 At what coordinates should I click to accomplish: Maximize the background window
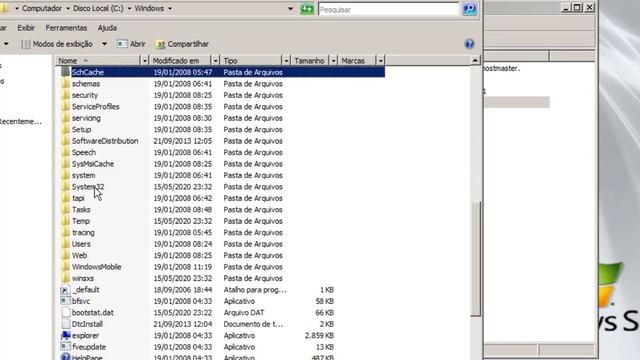pyautogui.click(x=577, y=7)
